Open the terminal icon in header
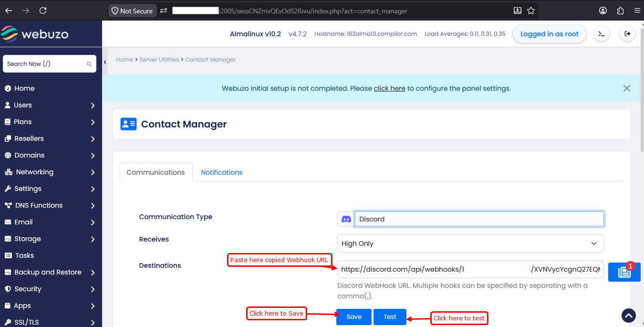644x327 pixels. click(602, 34)
